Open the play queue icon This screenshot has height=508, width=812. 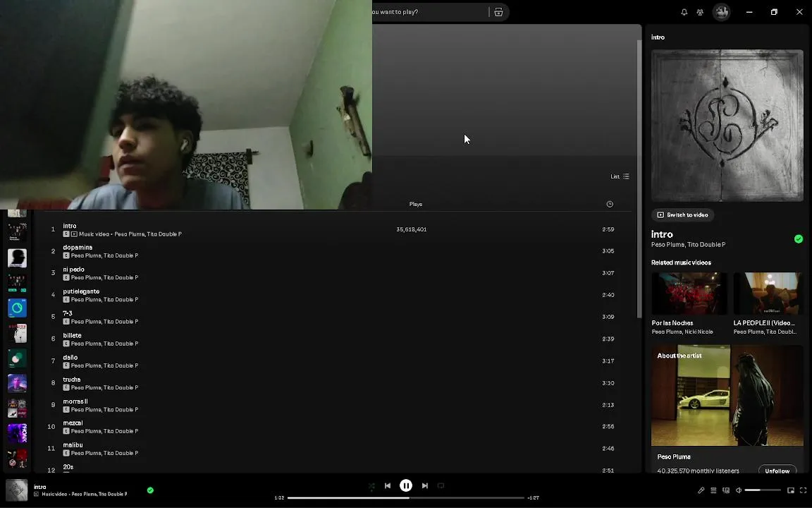(713, 490)
